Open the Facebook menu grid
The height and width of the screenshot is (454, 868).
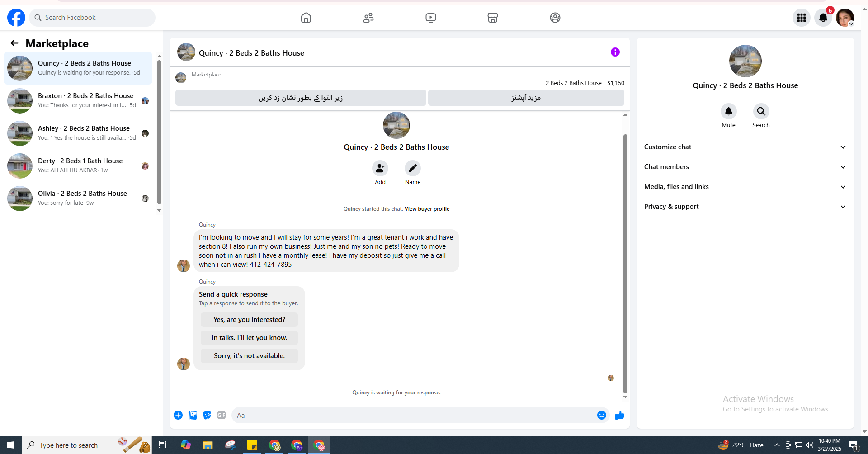[x=802, y=18]
